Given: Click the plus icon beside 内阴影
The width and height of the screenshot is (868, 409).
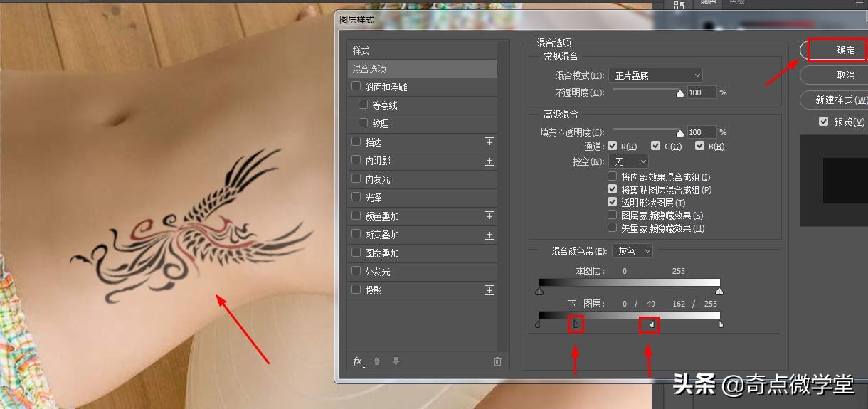Looking at the screenshot, I should click(489, 161).
